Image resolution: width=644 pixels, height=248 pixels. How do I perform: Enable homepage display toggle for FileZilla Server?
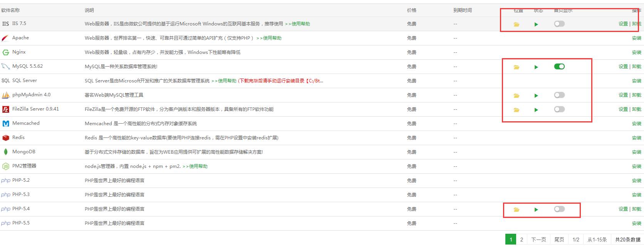[x=559, y=109]
